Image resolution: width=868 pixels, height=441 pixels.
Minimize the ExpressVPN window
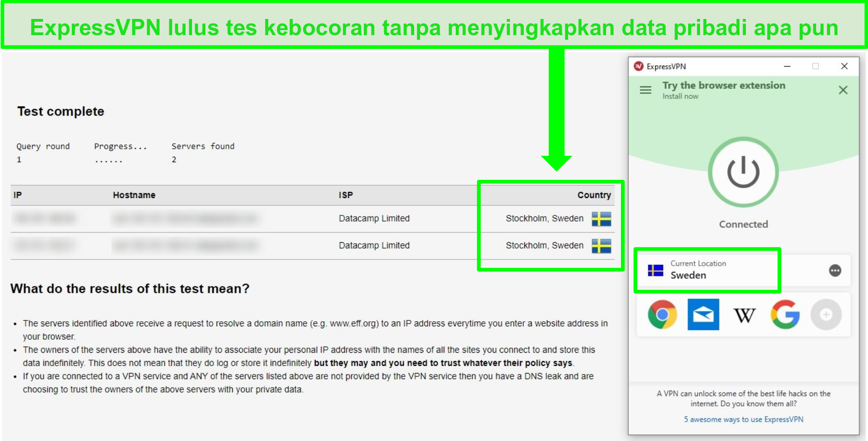787,66
